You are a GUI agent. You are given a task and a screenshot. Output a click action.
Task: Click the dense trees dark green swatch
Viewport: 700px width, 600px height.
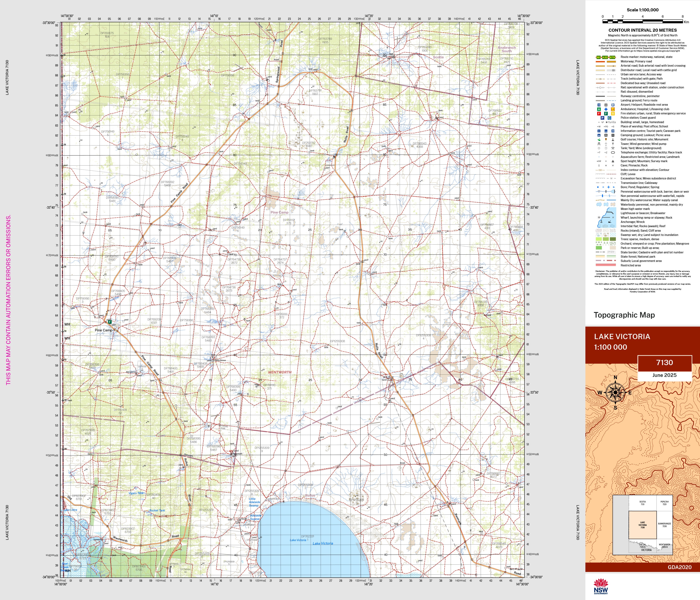[x=612, y=239]
